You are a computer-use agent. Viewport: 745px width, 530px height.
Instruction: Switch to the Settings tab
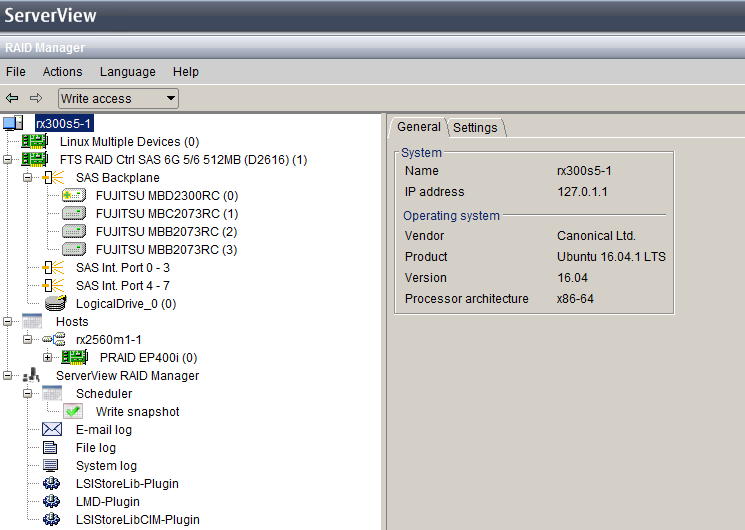(476, 127)
